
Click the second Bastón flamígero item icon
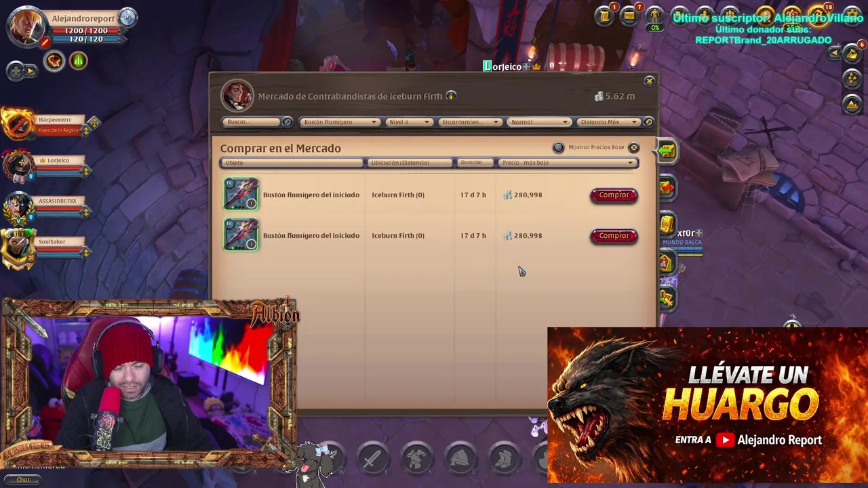click(x=241, y=235)
